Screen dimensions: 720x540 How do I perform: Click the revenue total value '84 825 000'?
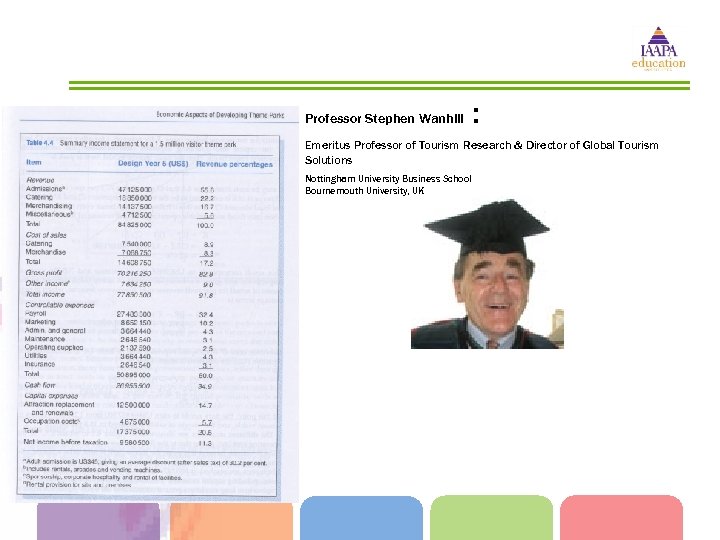[135, 225]
